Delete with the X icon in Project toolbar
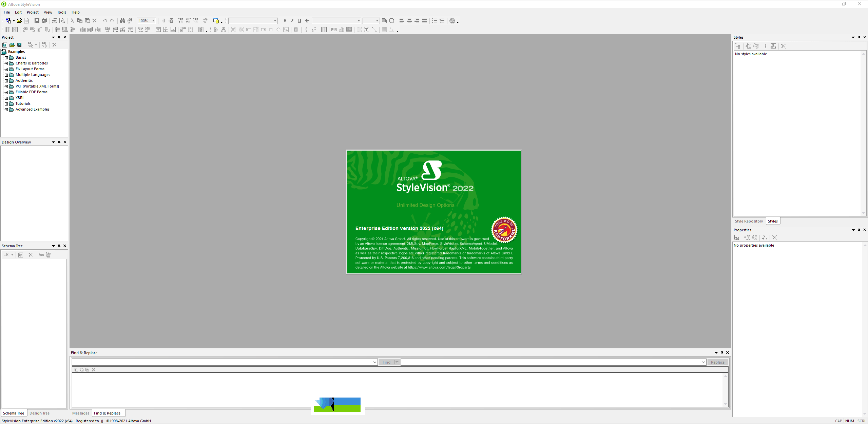868x424 pixels. pos(54,45)
